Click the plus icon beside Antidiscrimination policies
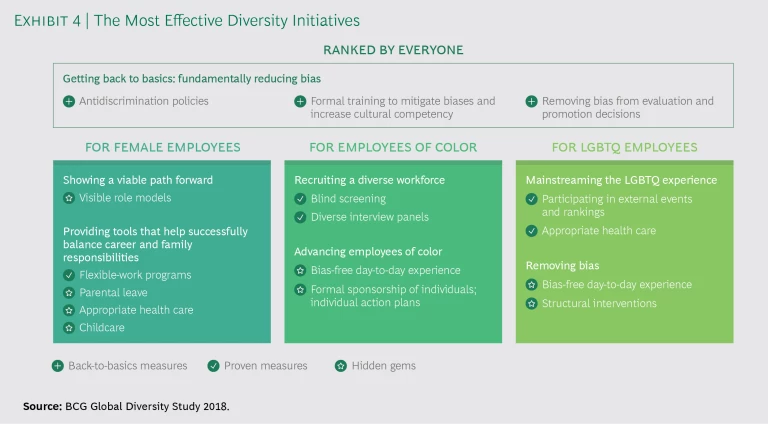The image size is (768, 424). click(x=69, y=102)
